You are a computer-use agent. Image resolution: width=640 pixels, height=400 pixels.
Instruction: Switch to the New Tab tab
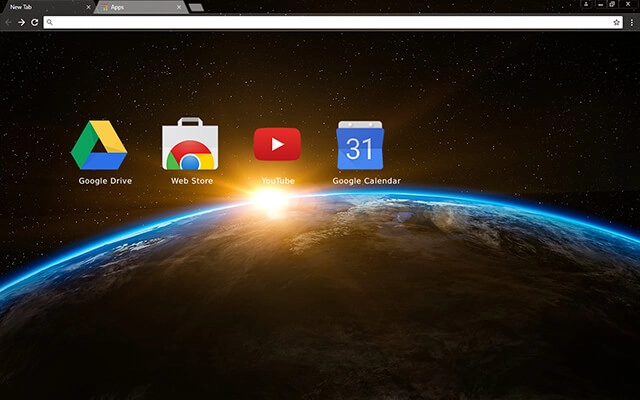coord(47,7)
